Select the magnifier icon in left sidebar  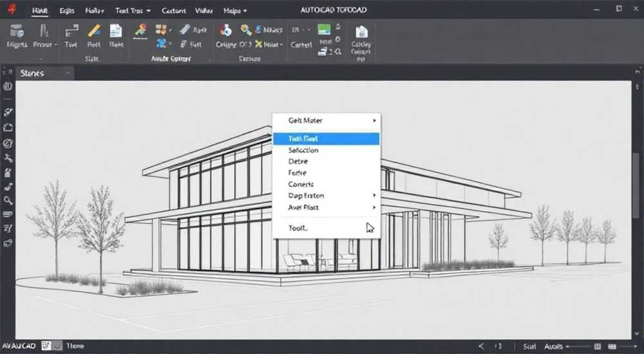pyautogui.click(x=8, y=200)
